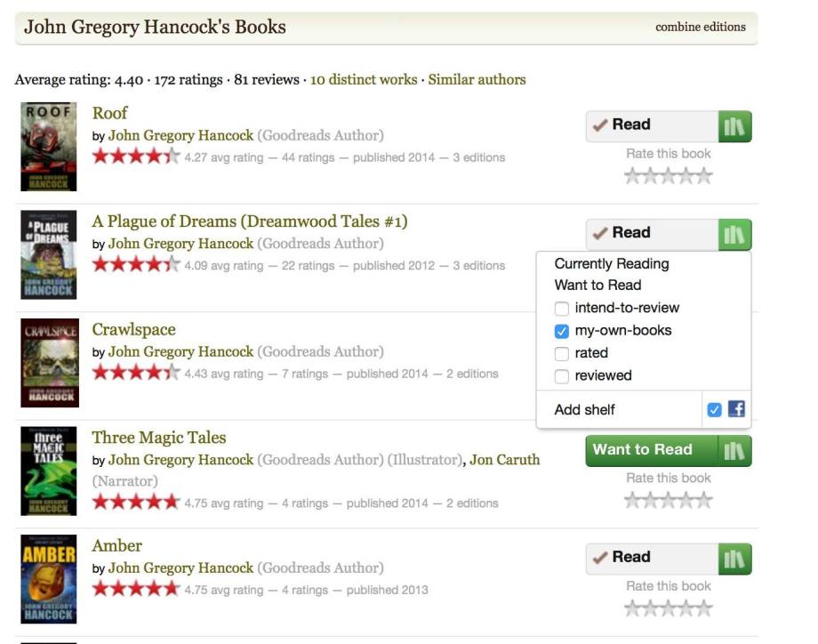Rate Three Magic Tales three stars
Image resolution: width=818 pixels, height=644 pixels.
point(669,500)
